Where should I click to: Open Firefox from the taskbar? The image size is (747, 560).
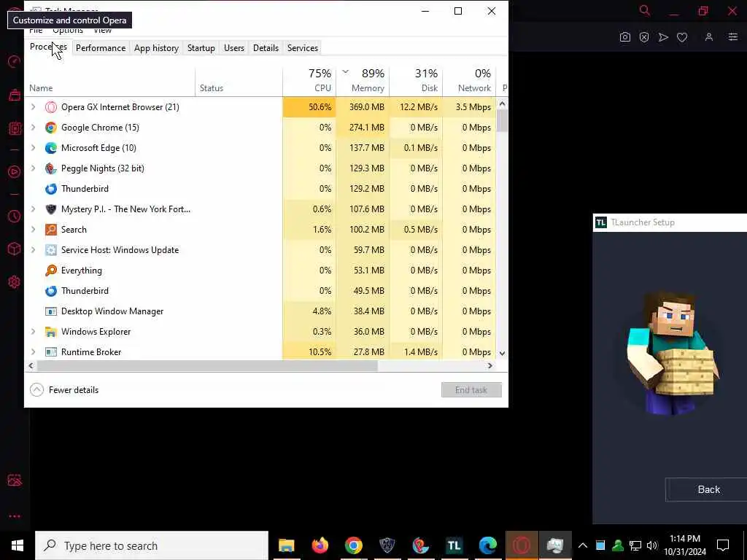coord(320,545)
